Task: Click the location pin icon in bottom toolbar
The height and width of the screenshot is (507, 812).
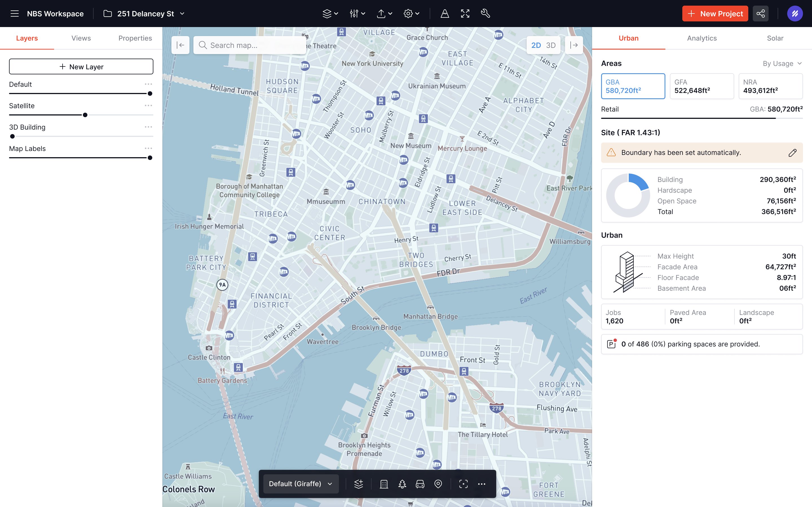Action: click(438, 484)
